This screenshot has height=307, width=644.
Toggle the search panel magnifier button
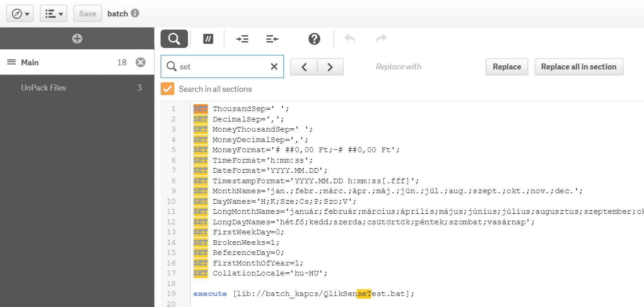(x=174, y=39)
